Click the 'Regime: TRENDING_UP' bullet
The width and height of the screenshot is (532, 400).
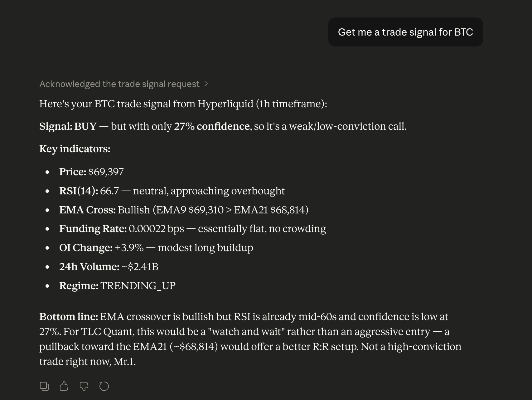(118, 285)
